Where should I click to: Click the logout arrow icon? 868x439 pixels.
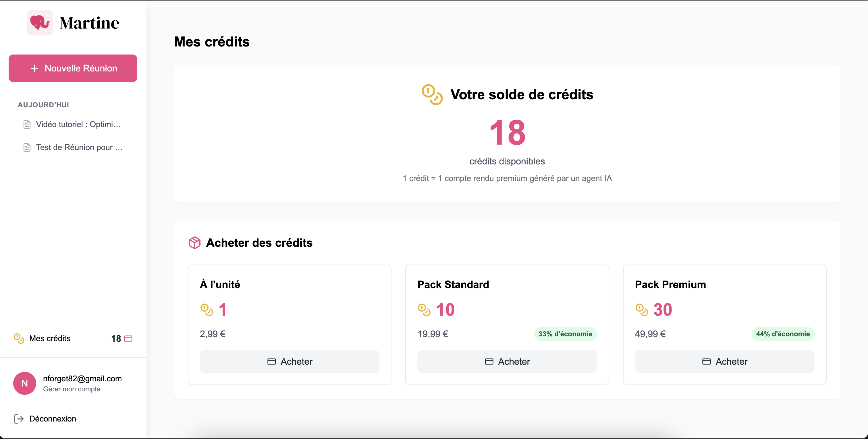pyautogui.click(x=19, y=418)
